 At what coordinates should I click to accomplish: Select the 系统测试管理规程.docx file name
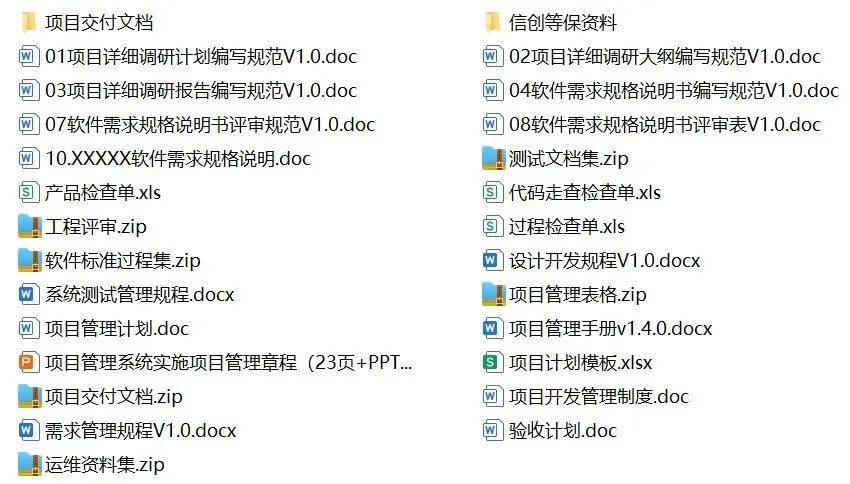(x=139, y=295)
